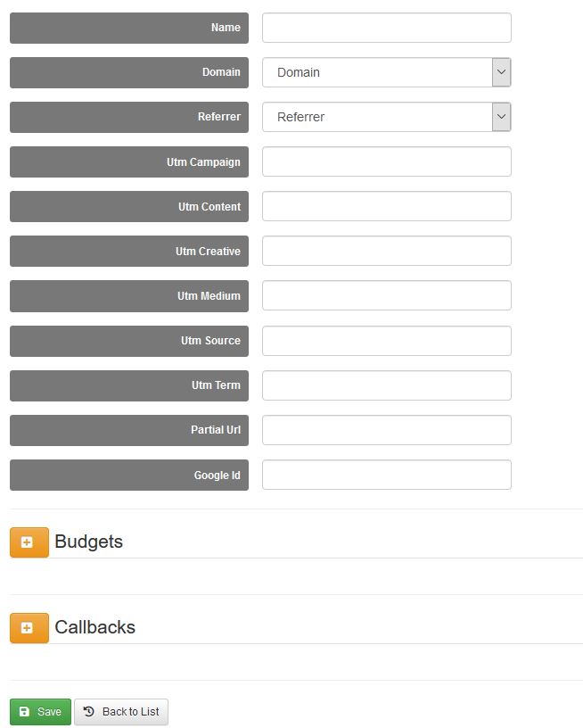Image resolution: width=583 pixels, height=728 pixels.
Task: Click the Domain field label
Action: 221,72
